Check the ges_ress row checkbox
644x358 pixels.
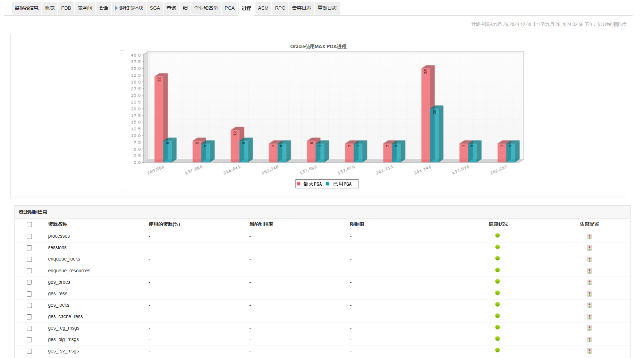[x=29, y=294]
